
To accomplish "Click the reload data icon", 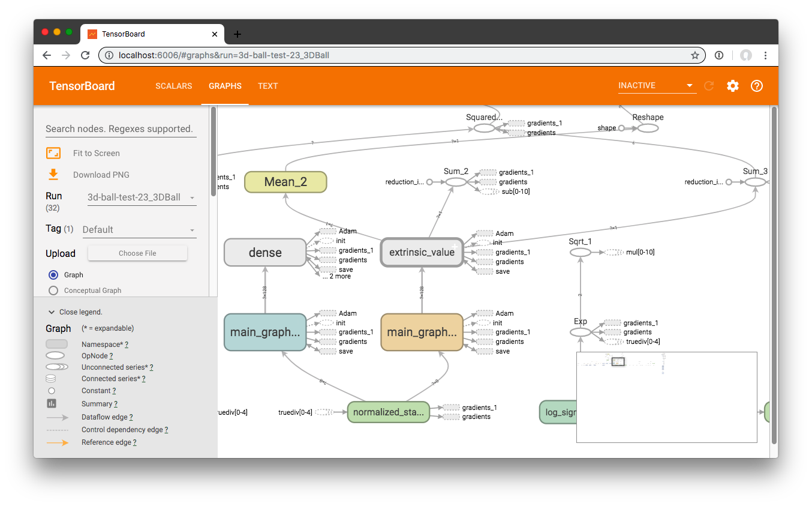I will (x=709, y=86).
